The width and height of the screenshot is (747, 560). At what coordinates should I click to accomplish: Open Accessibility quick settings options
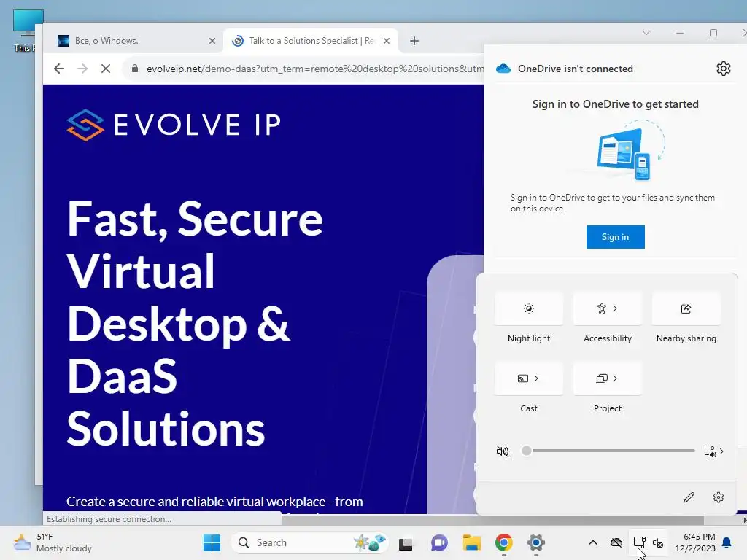[x=608, y=308]
